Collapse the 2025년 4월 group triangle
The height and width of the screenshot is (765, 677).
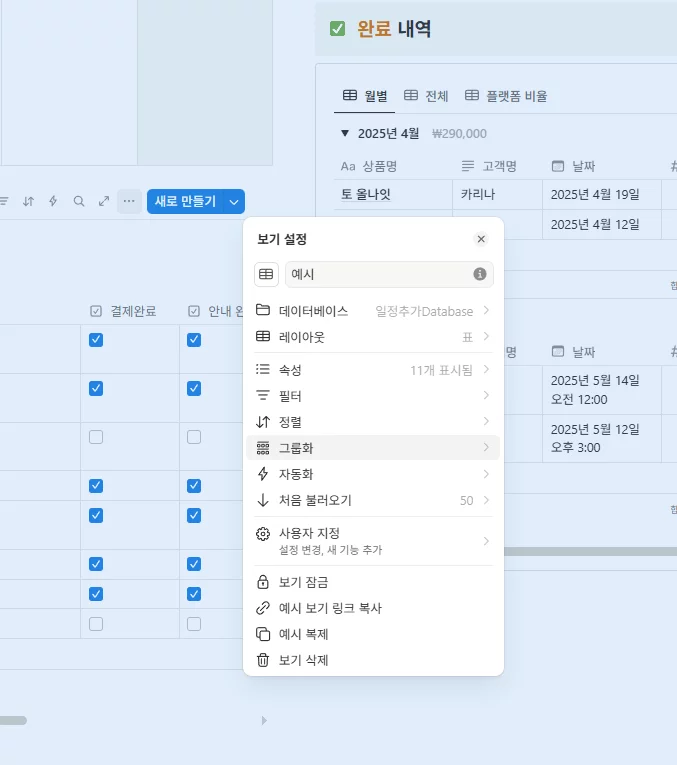point(345,133)
